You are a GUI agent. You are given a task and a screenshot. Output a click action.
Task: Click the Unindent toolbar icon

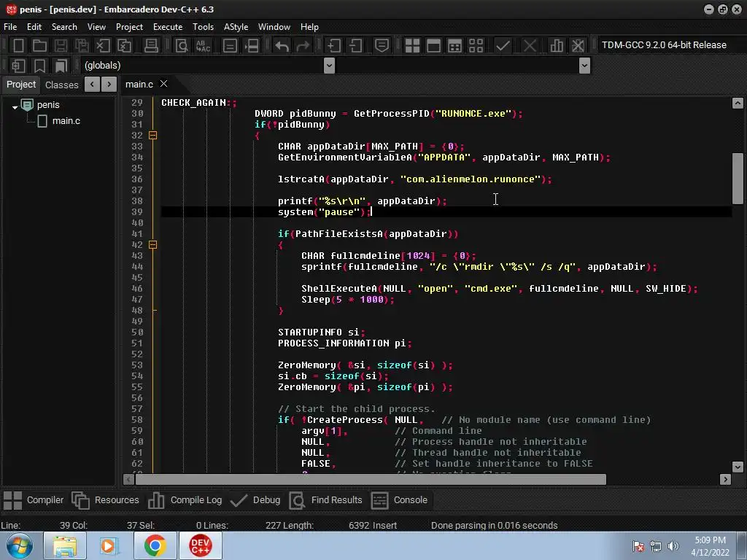pyautogui.click(x=355, y=46)
